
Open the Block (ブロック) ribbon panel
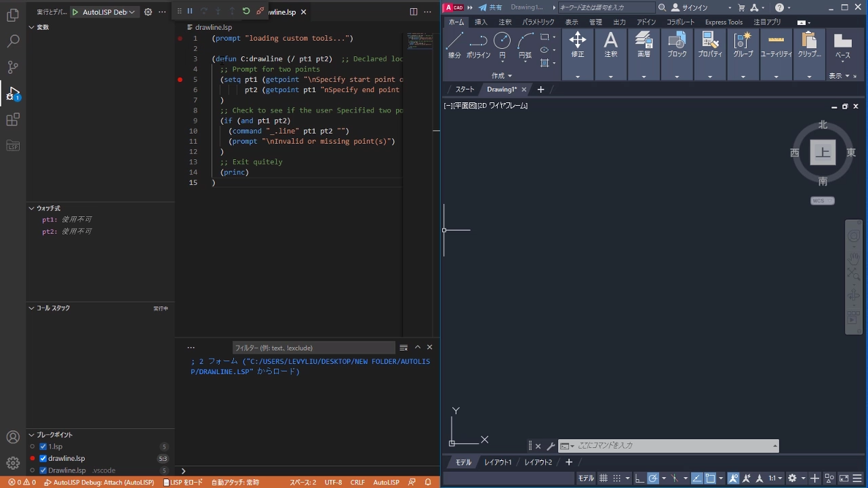(x=677, y=54)
